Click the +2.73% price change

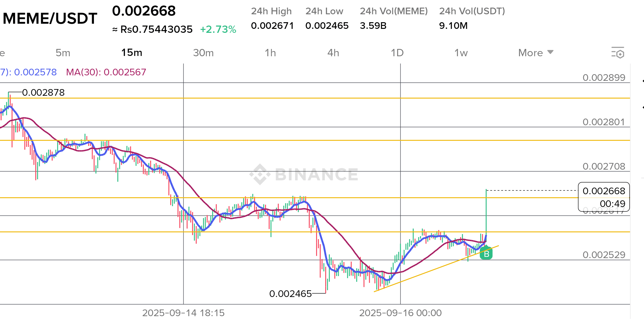218,29
